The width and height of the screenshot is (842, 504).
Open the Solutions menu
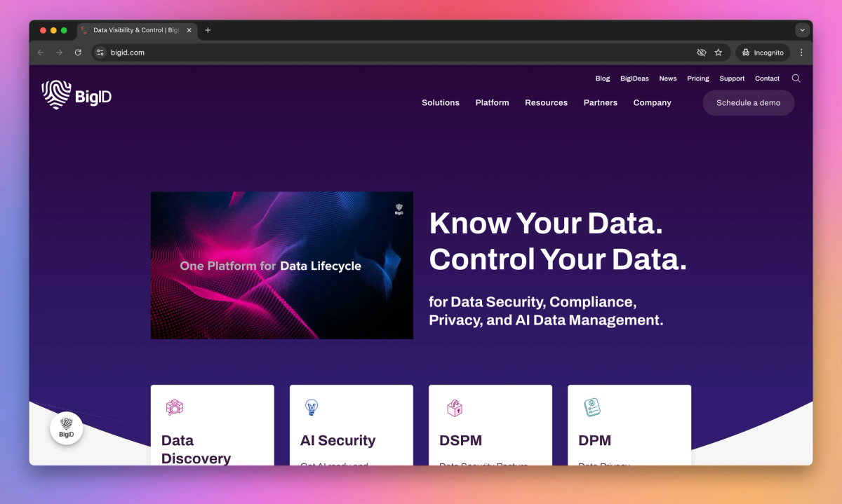[x=441, y=102]
